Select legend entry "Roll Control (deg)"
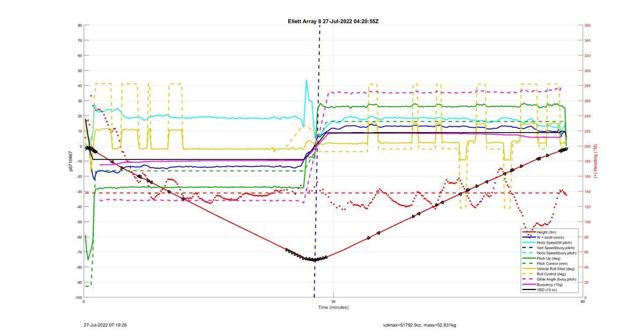644x334 pixels. 550,274
